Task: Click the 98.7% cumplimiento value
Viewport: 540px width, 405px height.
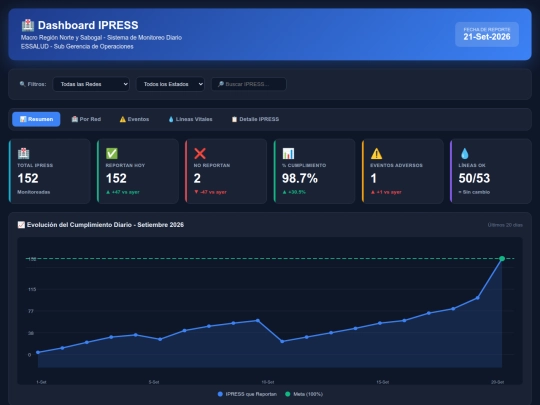Action: pos(300,178)
